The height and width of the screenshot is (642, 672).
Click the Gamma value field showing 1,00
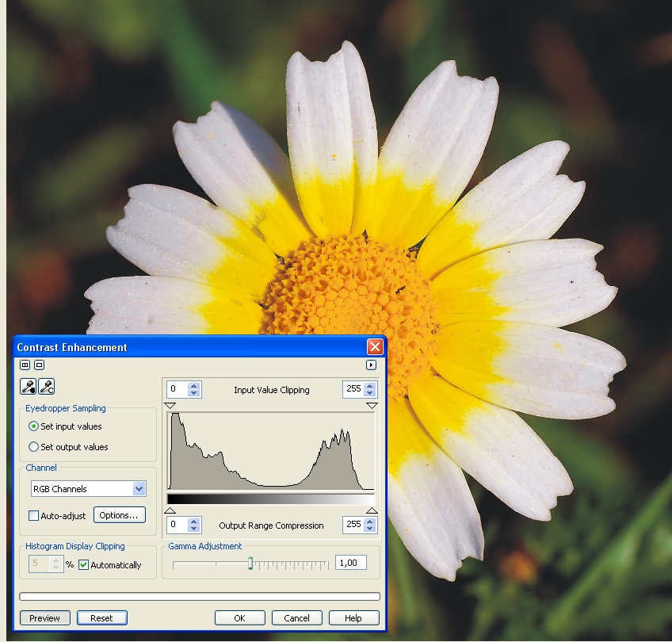(x=350, y=563)
